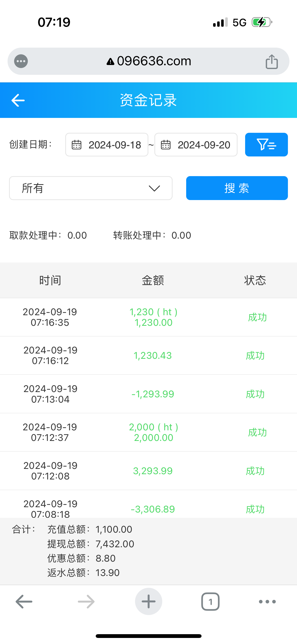
Task: Open the browser more menu at bottom right
Action: (x=267, y=601)
